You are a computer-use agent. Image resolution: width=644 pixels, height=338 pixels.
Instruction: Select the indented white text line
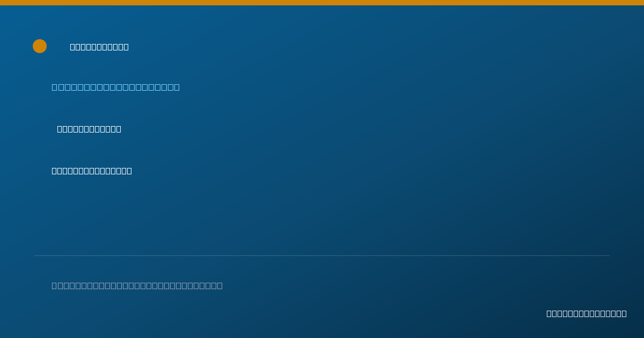click(89, 129)
